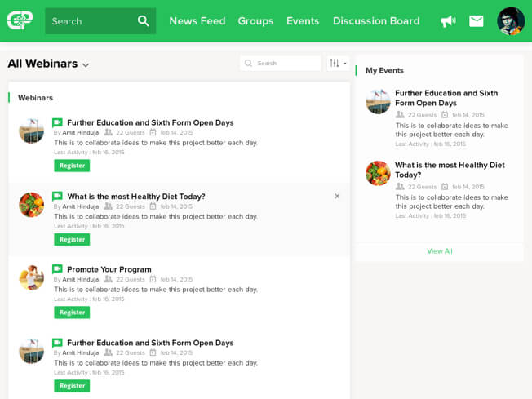
Task: Open My Events vegetables thumbnail
Action: pos(378,173)
